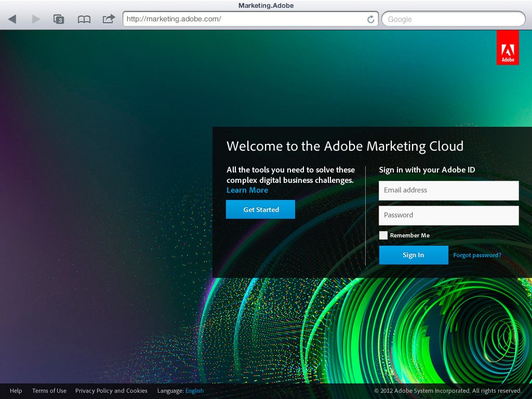Viewport: 532px width, 399px height.
Task: Focus the Google search field
Action: [454, 19]
